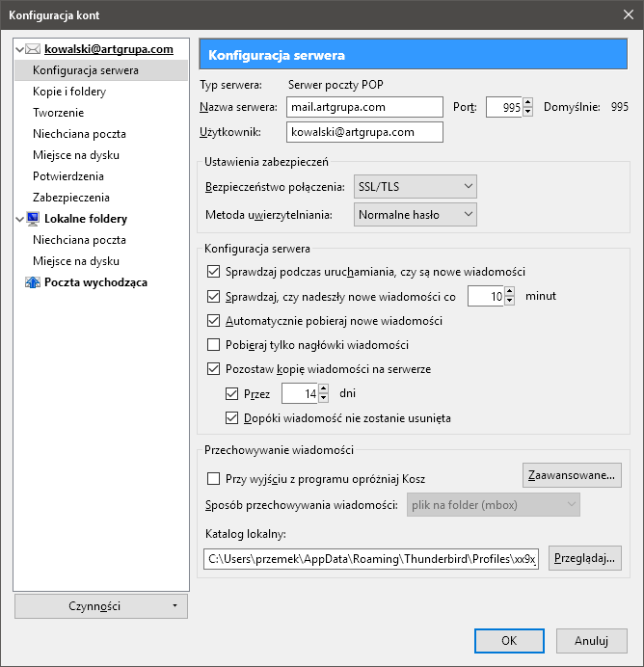Close the Konfiguracja kont dialog
Viewport: 644px width, 667px height.
coord(629,14)
